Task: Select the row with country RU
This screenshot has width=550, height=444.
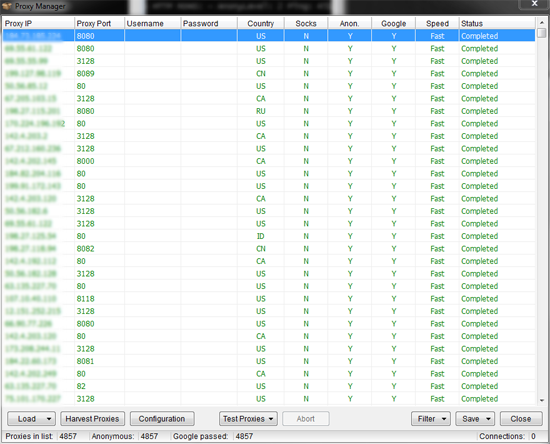Action: pos(269,111)
